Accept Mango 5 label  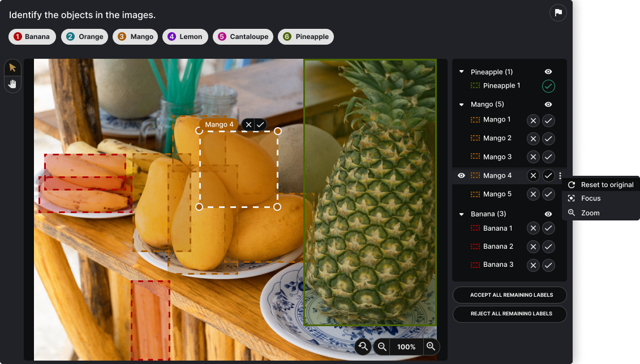(548, 194)
